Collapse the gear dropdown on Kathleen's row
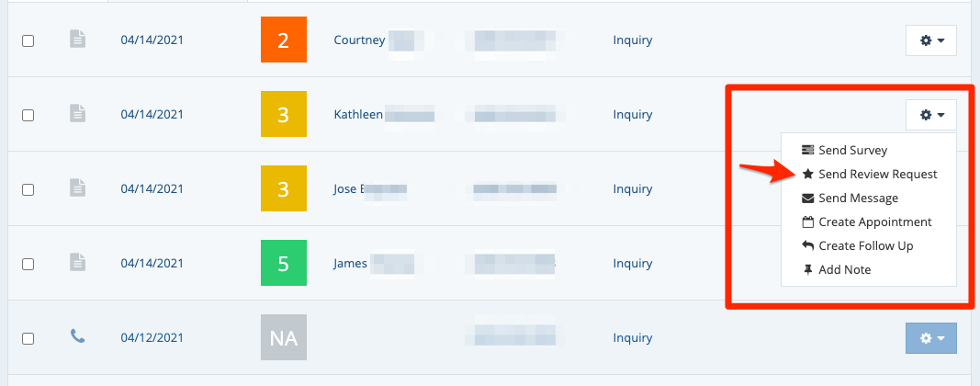980x386 pixels. point(931,115)
